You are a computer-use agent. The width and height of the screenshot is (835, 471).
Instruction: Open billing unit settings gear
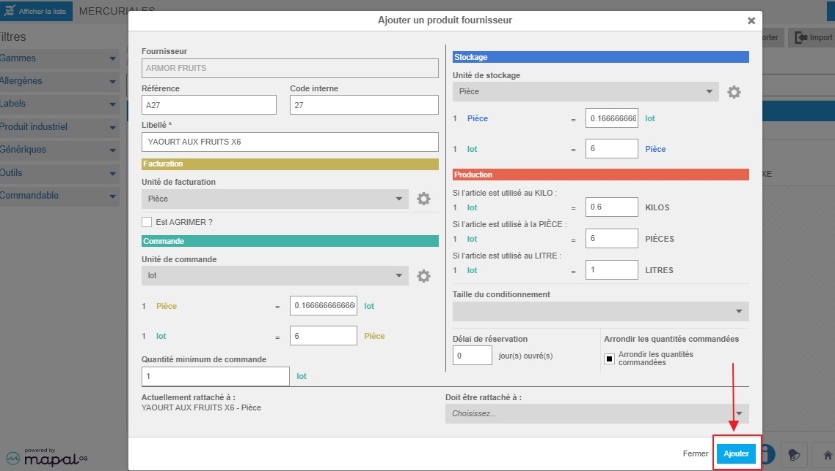pos(423,199)
